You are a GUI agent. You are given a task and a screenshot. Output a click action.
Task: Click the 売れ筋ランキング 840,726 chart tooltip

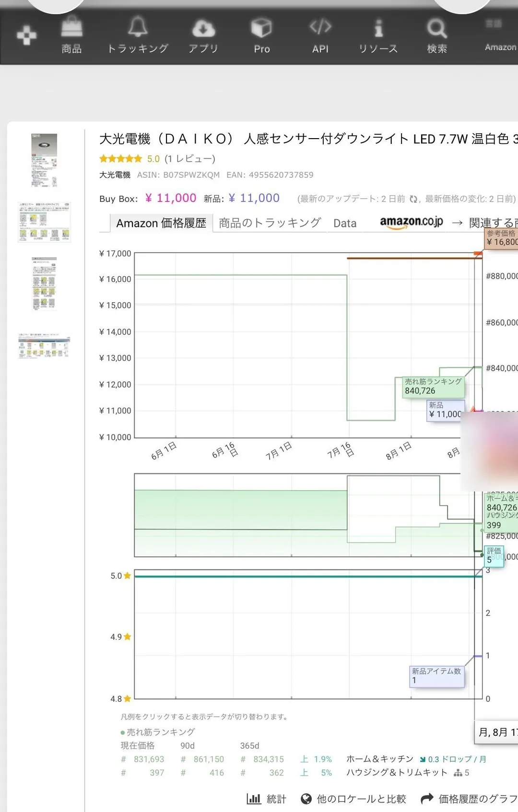click(434, 387)
